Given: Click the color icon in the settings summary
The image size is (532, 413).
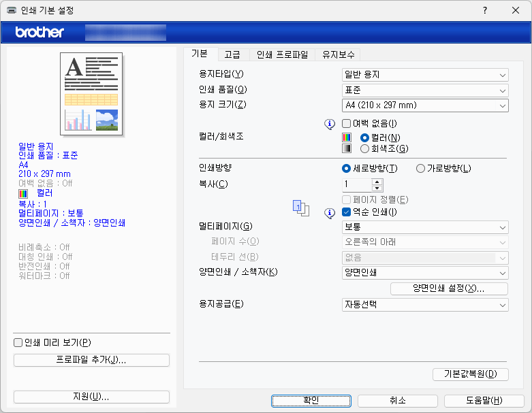Looking at the screenshot, I should tap(24, 193).
